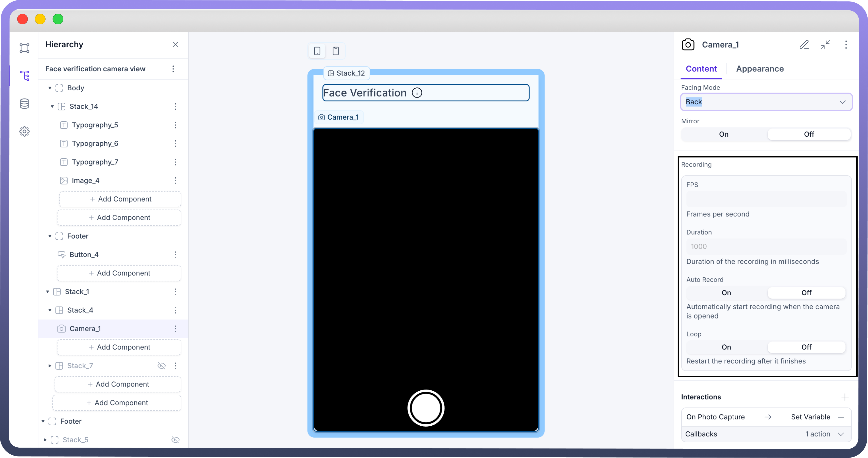Click the info icon next to Face Verification
Screen dimensions: 868x458
tap(417, 93)
